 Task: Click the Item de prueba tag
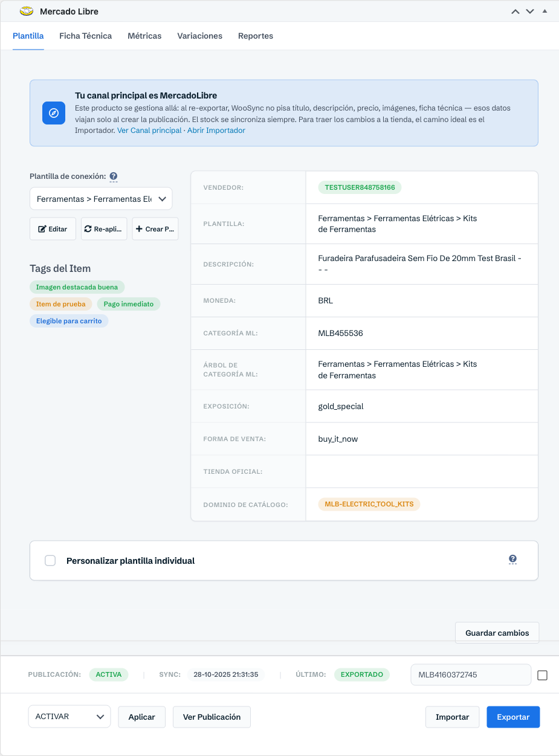[61, 304]
